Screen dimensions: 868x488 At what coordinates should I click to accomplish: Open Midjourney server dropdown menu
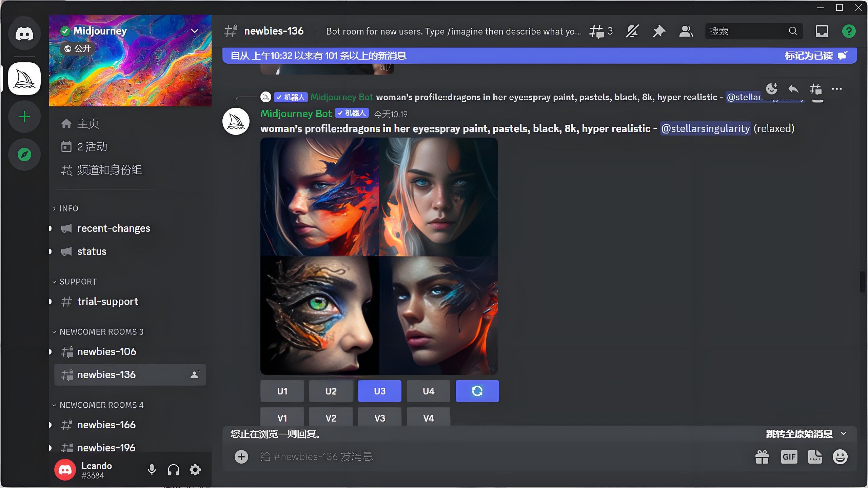coord(194,31)
